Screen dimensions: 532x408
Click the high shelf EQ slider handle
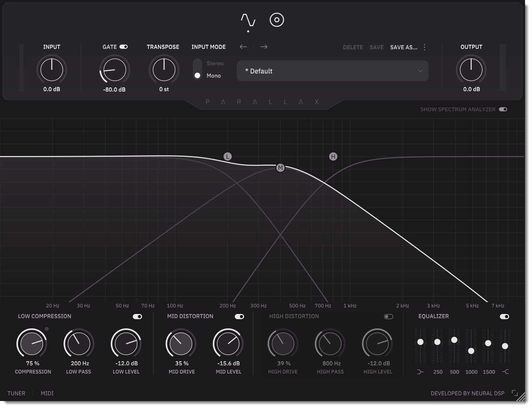pos(505,346)
